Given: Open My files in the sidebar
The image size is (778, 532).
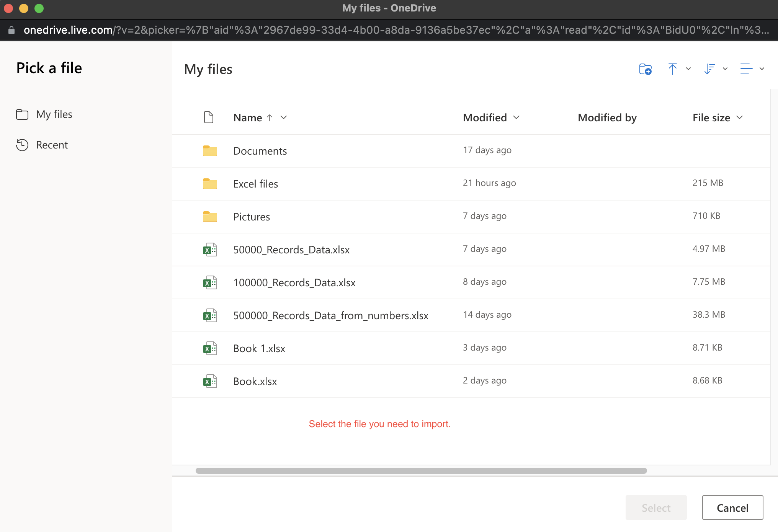Looking at the screenshot, I should click(54, 114).
